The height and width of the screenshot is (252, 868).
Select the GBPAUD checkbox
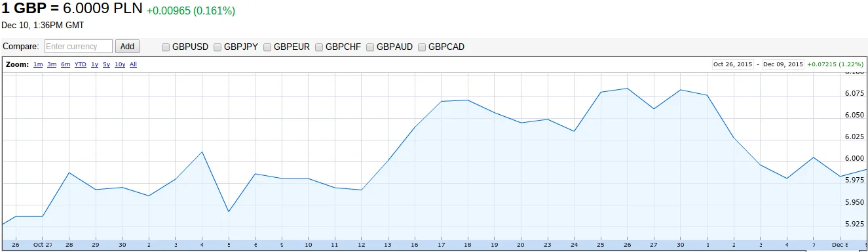tap(370, 47)
